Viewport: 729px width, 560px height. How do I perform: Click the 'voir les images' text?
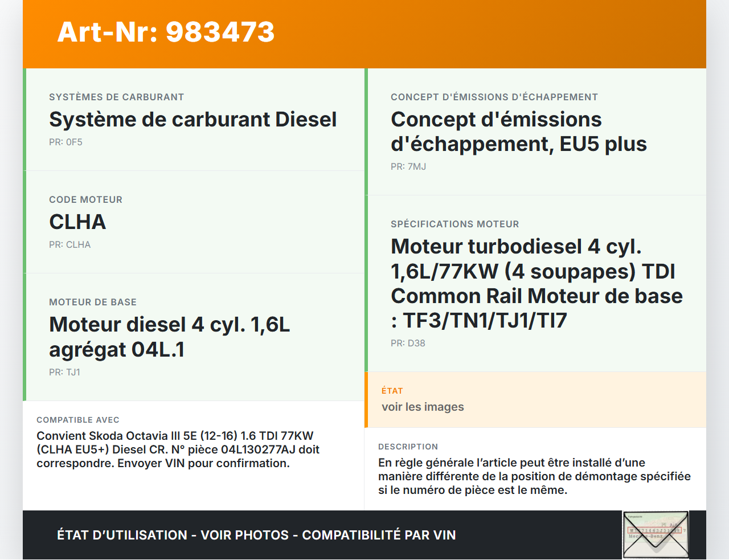point(423,407)
